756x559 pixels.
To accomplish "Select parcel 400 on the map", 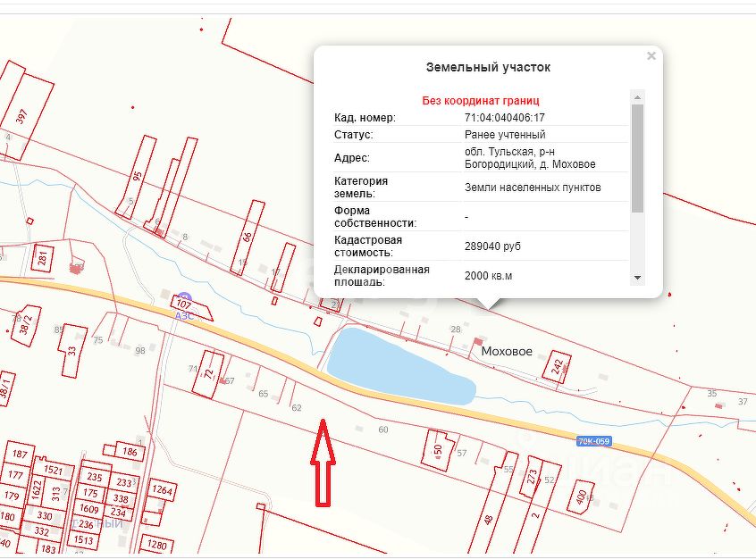I will click(x=582, y=496).
